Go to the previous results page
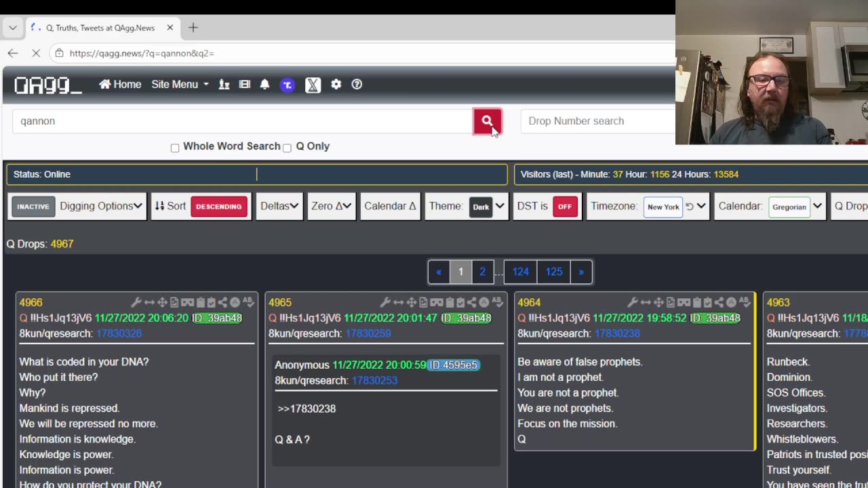Image resolution: width=868 pixels, height=488 pixels. point(439,272)
